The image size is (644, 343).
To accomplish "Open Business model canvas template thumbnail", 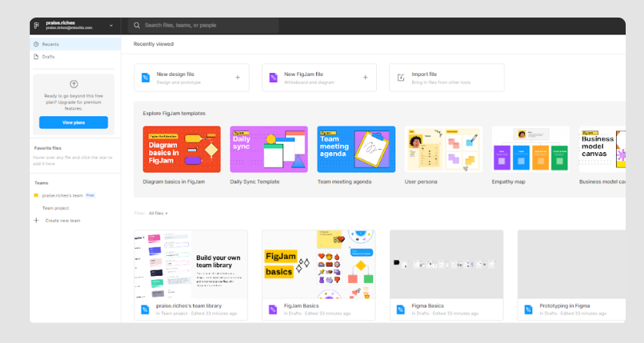I will [x=602, y=149].
